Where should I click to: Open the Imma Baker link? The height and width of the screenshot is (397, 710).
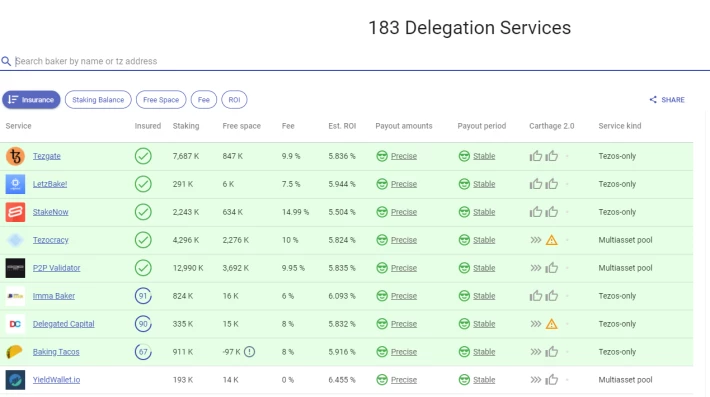click(x=54, y=296)
